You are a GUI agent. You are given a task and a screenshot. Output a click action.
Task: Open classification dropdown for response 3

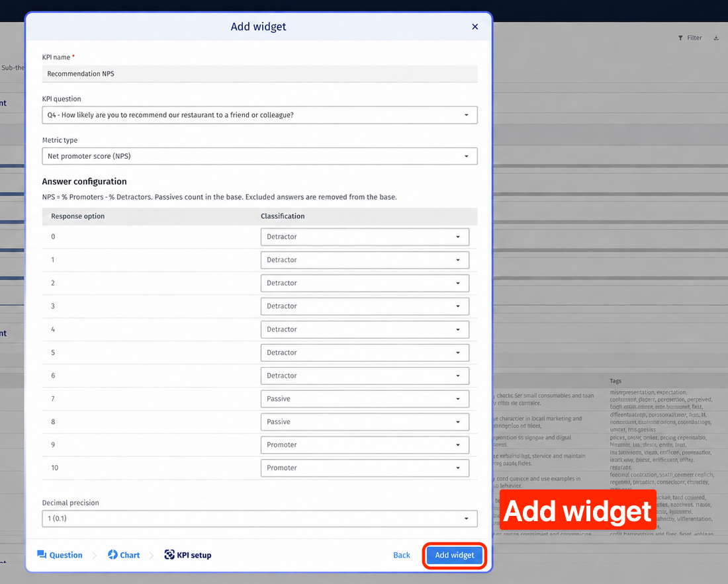coord(365,306)
